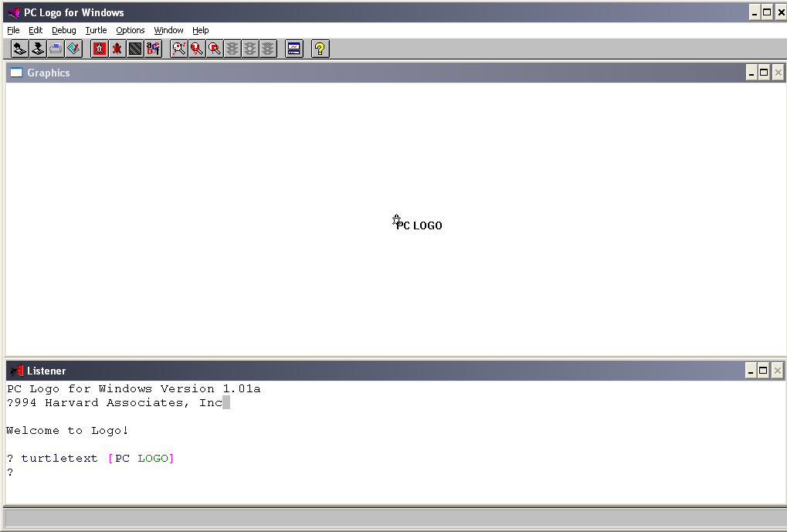Minimize the Graphics window
Image resolution: width=787 pixels, height=532 pixels.
coord(751,73)
